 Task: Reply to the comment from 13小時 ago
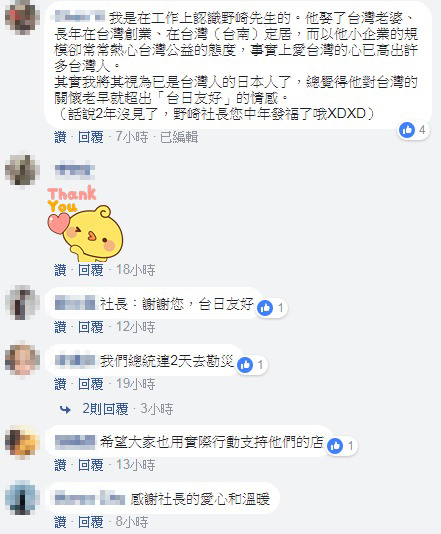[x=91, y=465]
